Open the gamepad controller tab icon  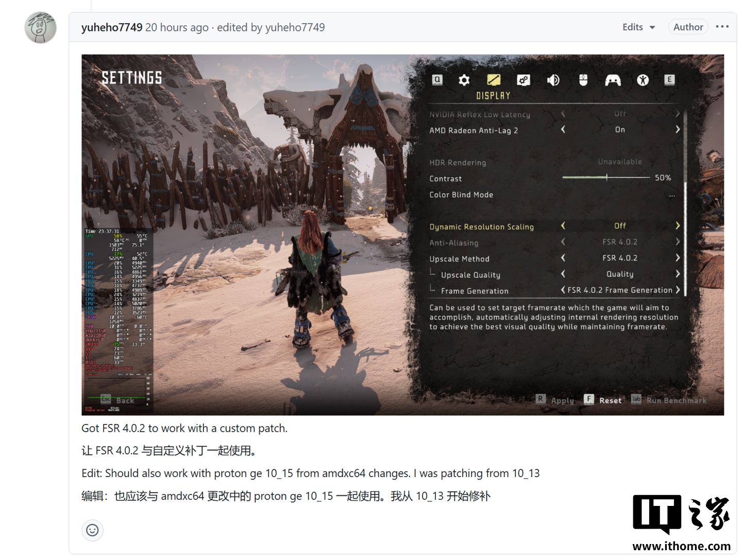pos(613,80)
